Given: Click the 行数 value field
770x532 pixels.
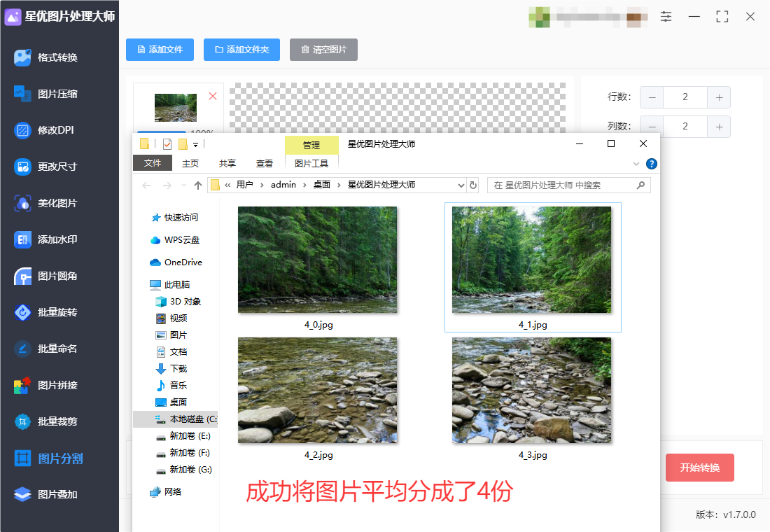Looking at the screenshot, I should (x=685, y=97).
